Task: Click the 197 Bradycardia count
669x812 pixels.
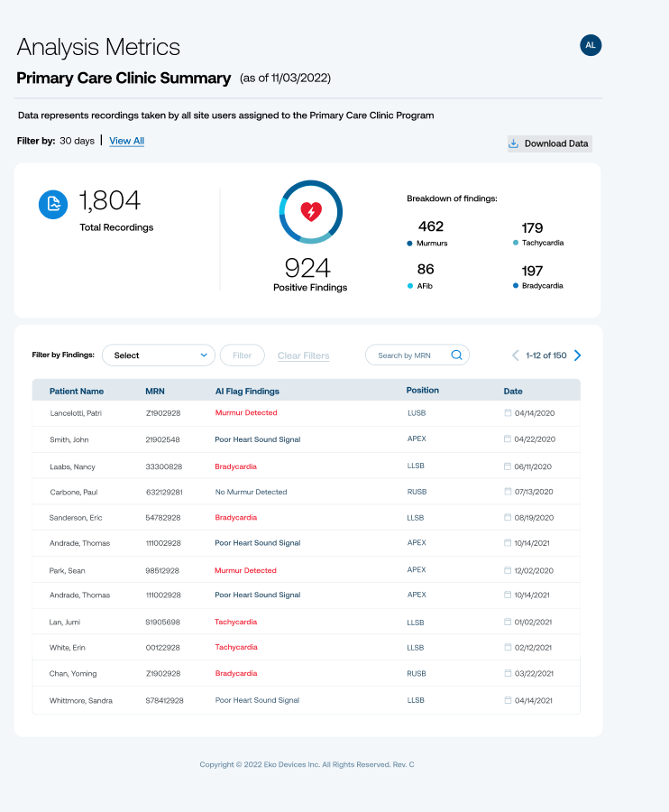Action: pyautogui.click(x=532, y=271)
